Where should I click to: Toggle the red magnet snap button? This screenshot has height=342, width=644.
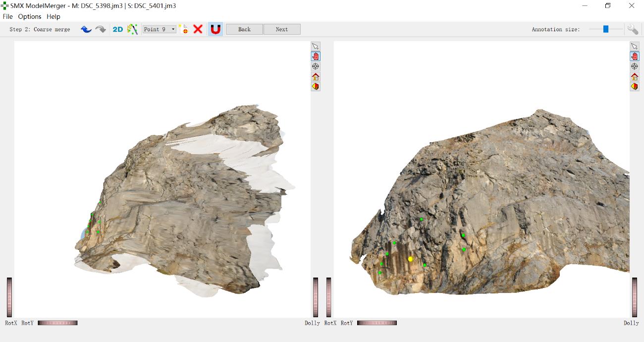(215, 29)
